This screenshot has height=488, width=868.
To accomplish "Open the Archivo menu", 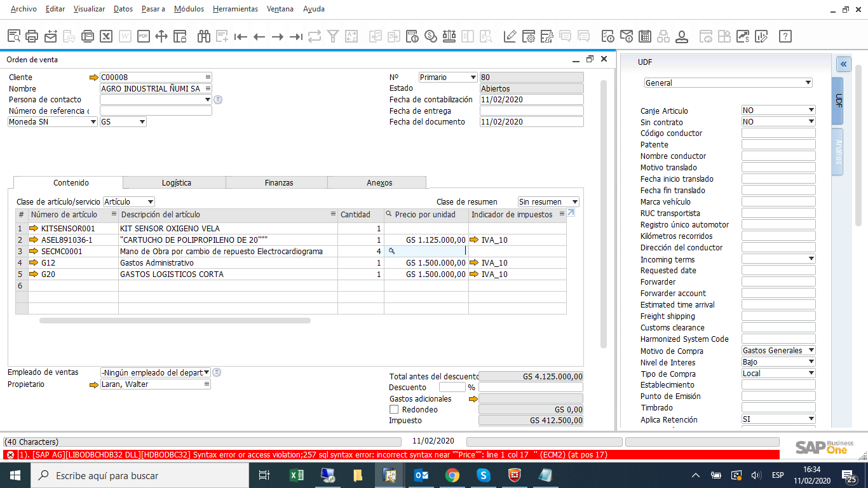I will point(24,9).
